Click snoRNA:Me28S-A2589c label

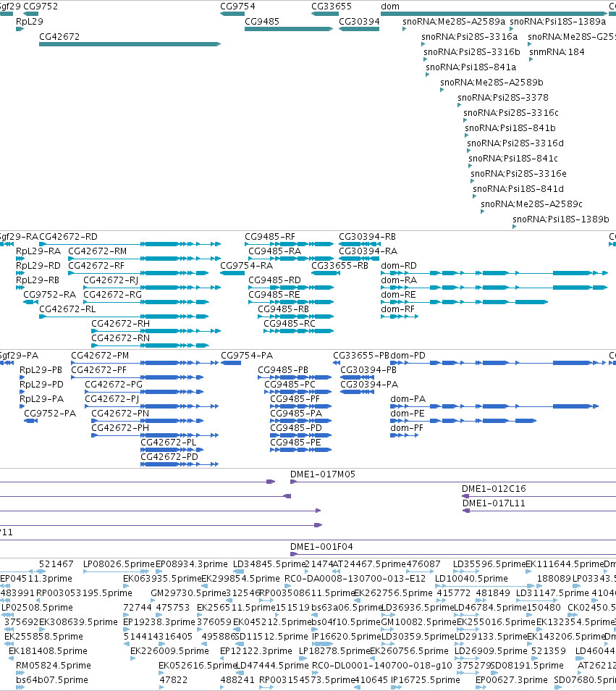pos(531,204)
